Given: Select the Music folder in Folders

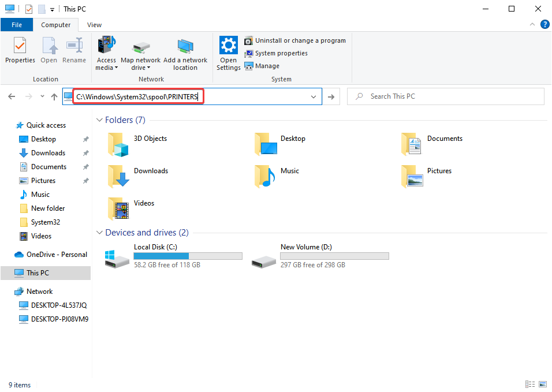Looking at the screenshot, I should click(277, 177).
